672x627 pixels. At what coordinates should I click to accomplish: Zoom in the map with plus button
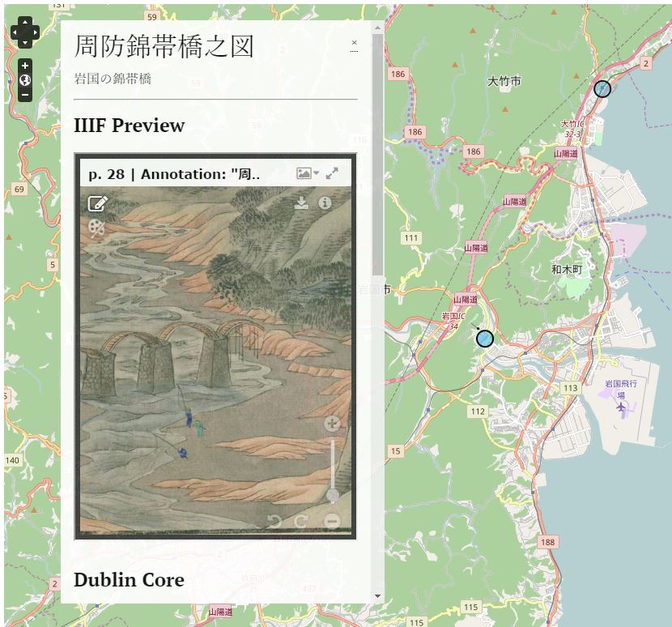click(x=25, y=66)
